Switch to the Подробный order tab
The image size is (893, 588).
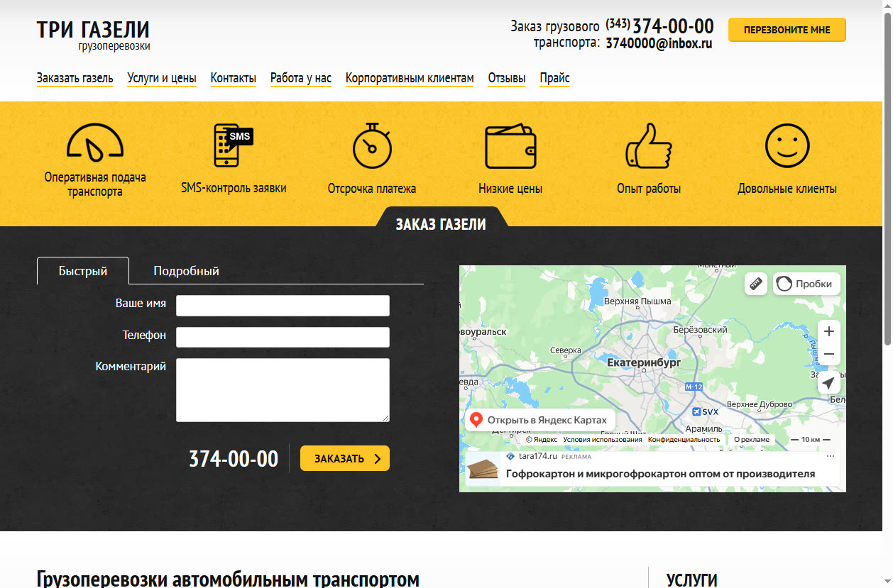pyautogui.click(x=186, y=271)
